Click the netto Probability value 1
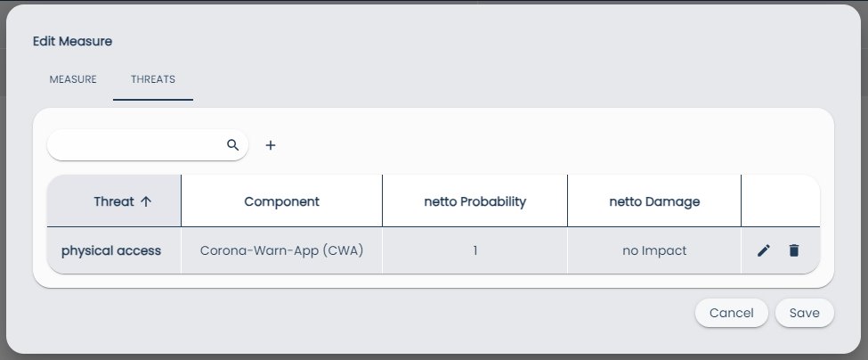868x360 pixels. tap(475, 250)
